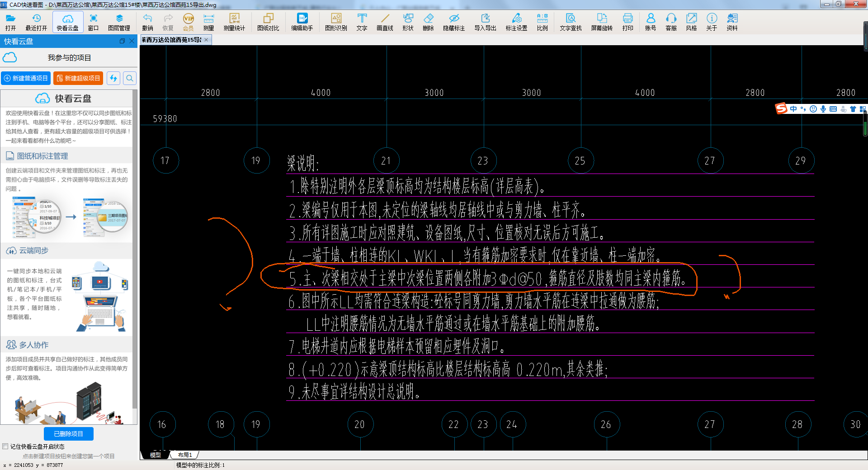868x470 pixels.
Task: Select the 删除 eraser tool
Action: (428, 22)
